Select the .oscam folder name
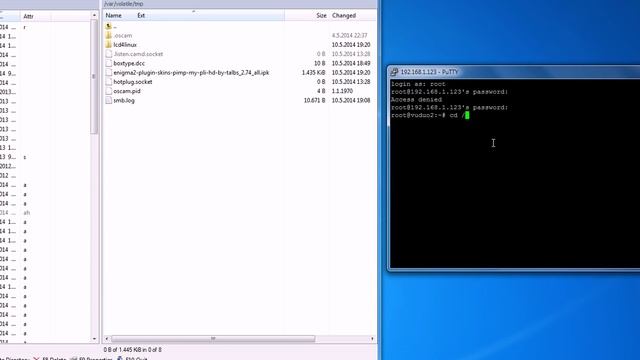This screenshot has width=640, height=360. pos(122,36)
